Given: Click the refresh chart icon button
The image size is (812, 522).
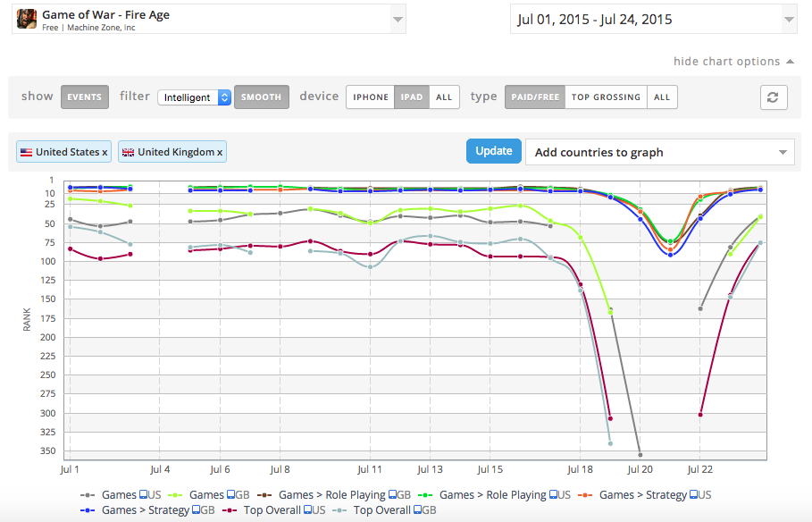Looking at the screenshot, I should pos(774,97).
